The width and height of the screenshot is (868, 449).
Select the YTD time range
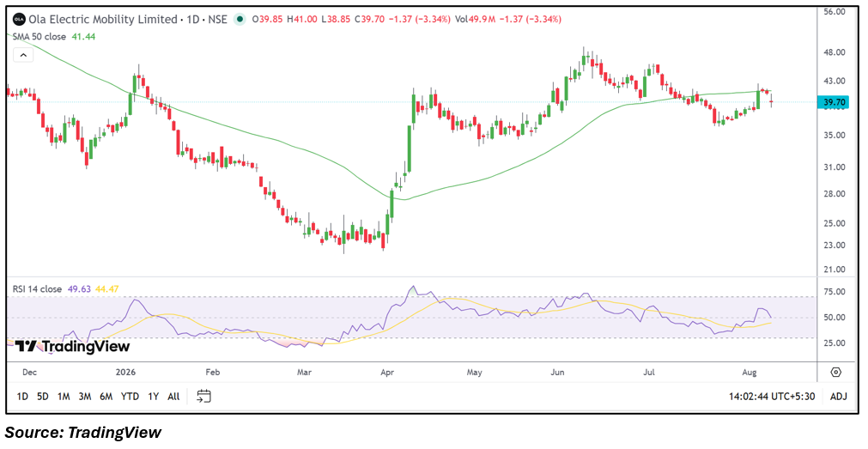[131, 397]
